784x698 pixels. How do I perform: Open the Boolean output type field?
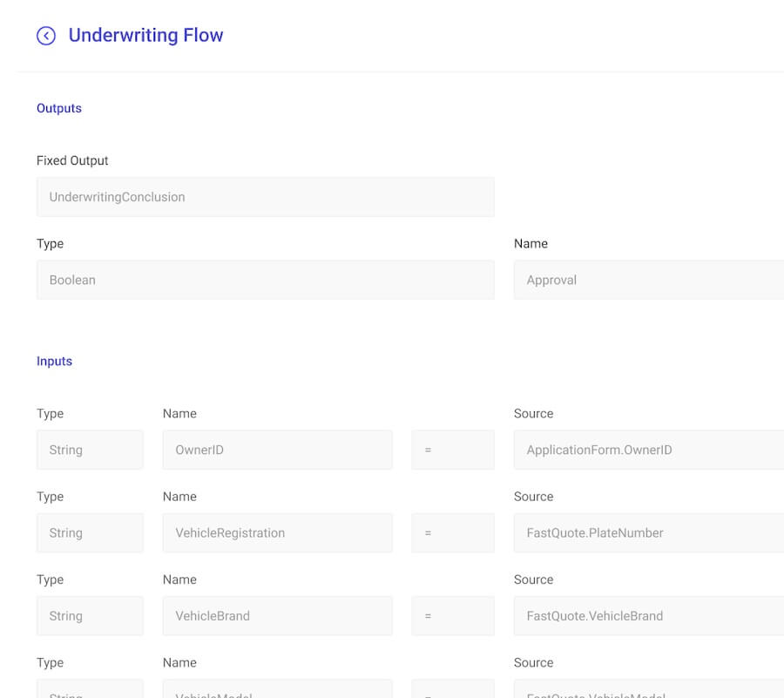click(x=266, y=280)
